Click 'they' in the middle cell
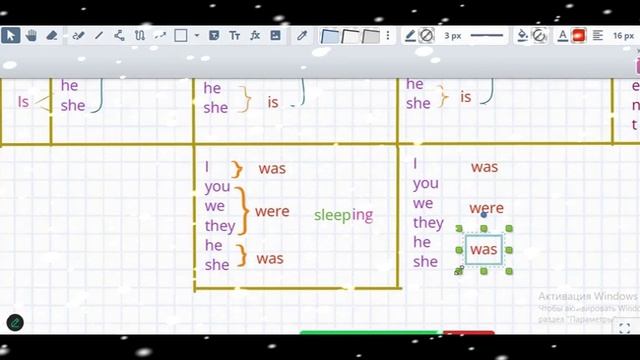This screenshot has height=360, width=640. pyautogui.click(x=220, y=226)
